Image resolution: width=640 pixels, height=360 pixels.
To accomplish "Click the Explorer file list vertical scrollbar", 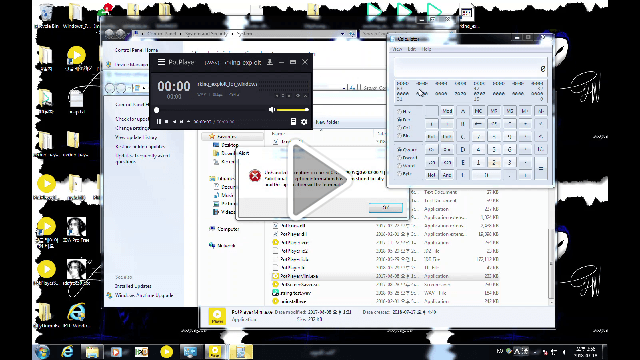I will click(x=551, y=263).
